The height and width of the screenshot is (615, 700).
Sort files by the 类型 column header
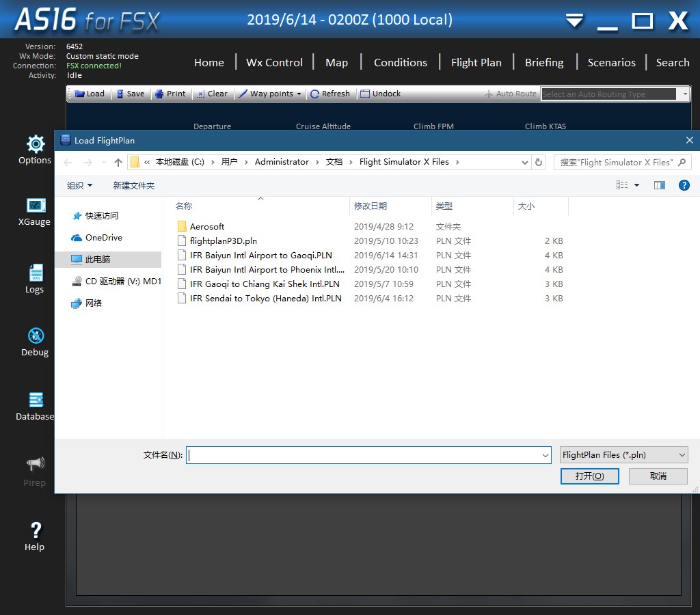(x=473, y=206)
